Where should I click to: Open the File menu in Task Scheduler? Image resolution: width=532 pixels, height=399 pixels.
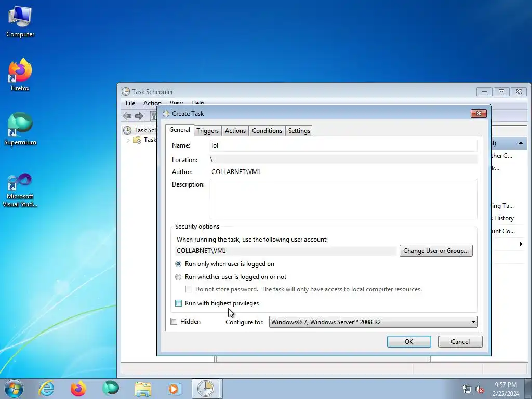click(x=130, y=103)
